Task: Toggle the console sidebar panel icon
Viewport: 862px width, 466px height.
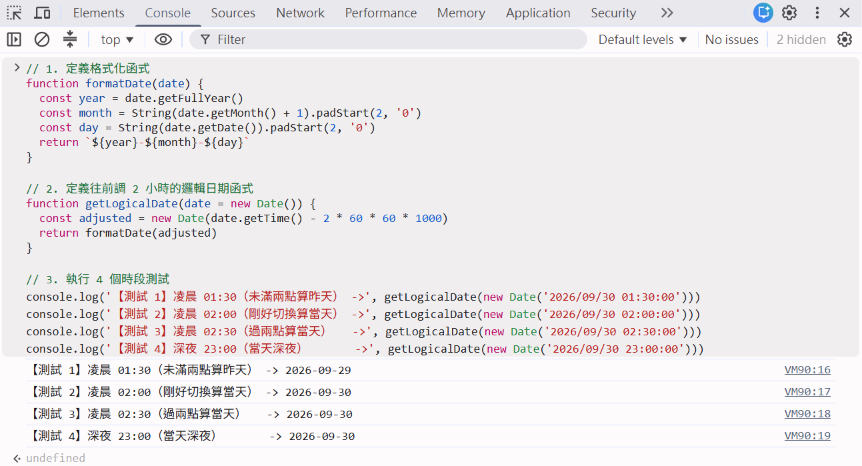Action: click(14, 40)
